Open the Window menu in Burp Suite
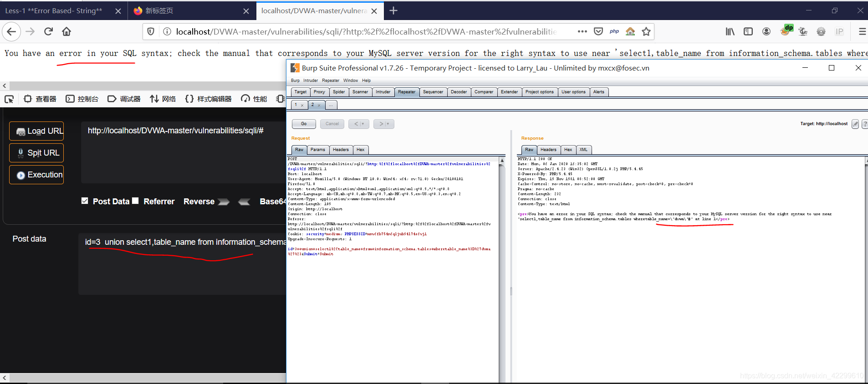This screenshot has height=384, width=868. pos(351,81)
